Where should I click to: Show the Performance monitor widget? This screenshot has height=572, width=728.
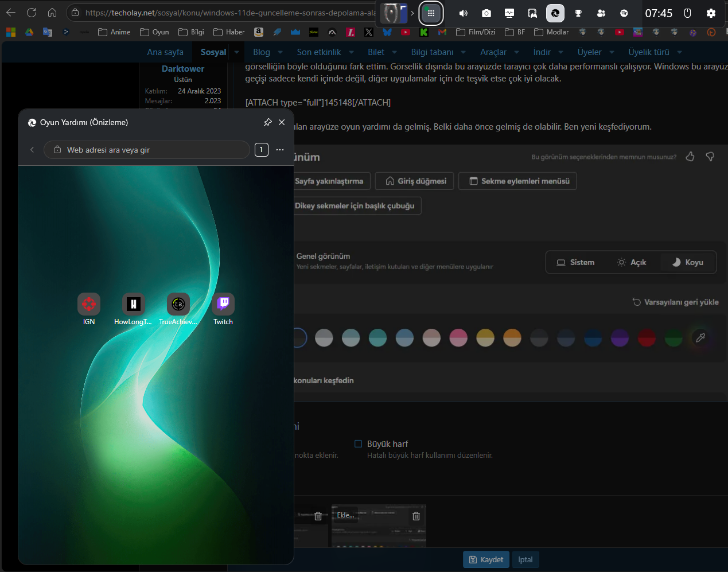click(x=509, y=13)
